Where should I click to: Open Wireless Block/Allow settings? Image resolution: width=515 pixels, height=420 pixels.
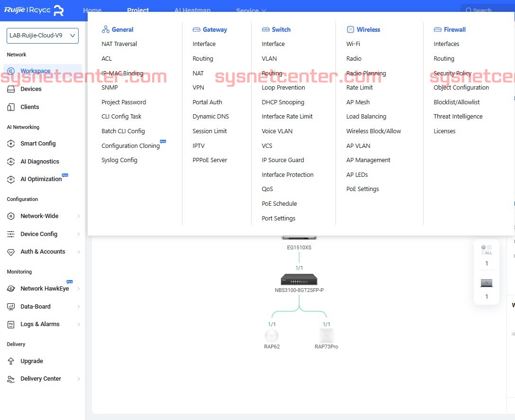click(374, 131)
